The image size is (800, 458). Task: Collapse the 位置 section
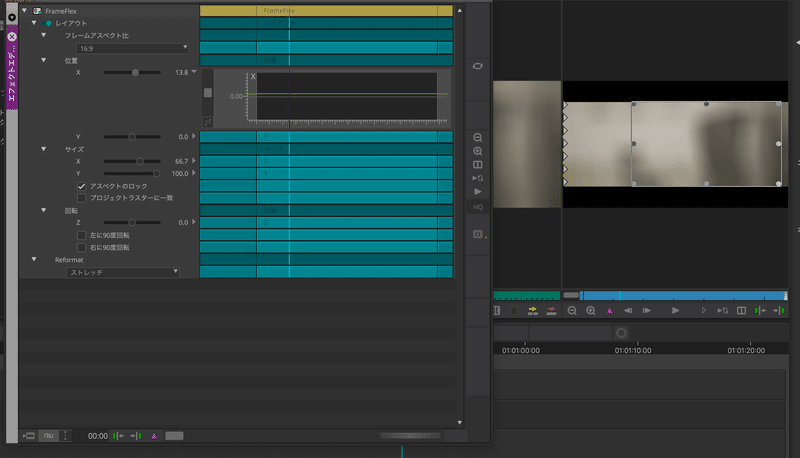[x=44, y=60]
